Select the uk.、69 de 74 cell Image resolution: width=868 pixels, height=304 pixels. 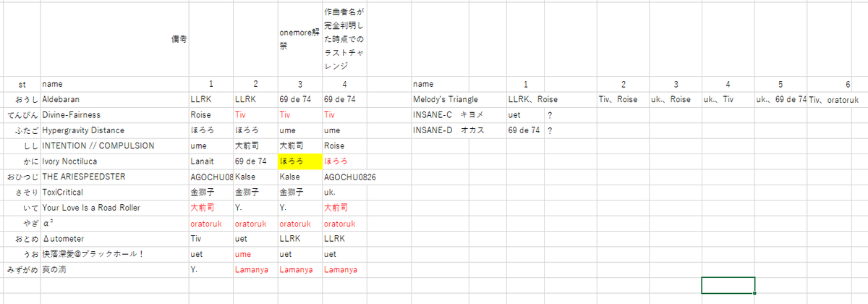[x=781, y=99]
